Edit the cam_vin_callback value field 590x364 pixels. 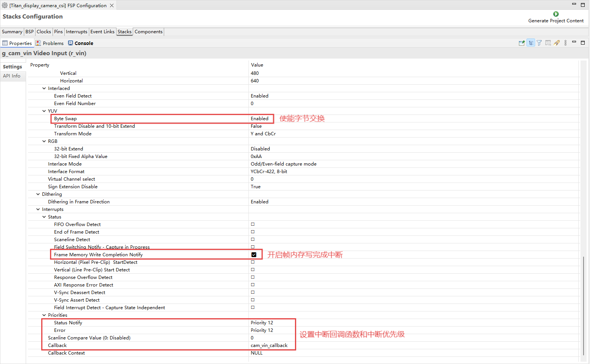(269, 345)
